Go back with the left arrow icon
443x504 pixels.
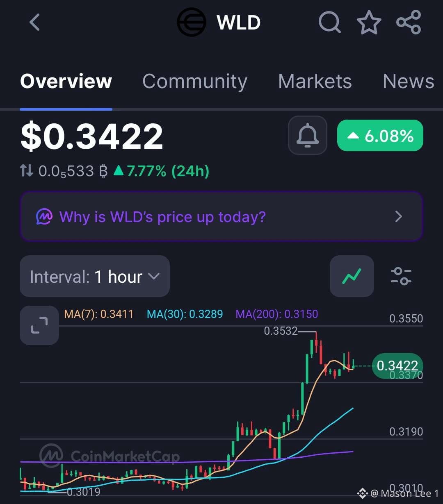[35, 22]
